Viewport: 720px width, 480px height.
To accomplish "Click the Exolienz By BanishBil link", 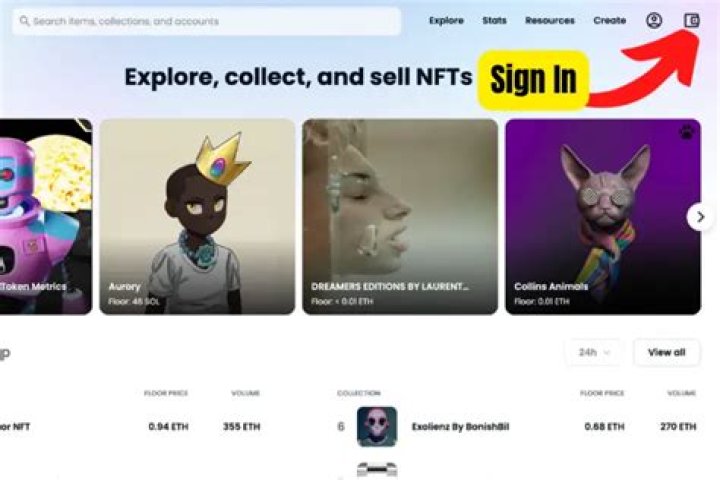I will [x=461, y=427].
